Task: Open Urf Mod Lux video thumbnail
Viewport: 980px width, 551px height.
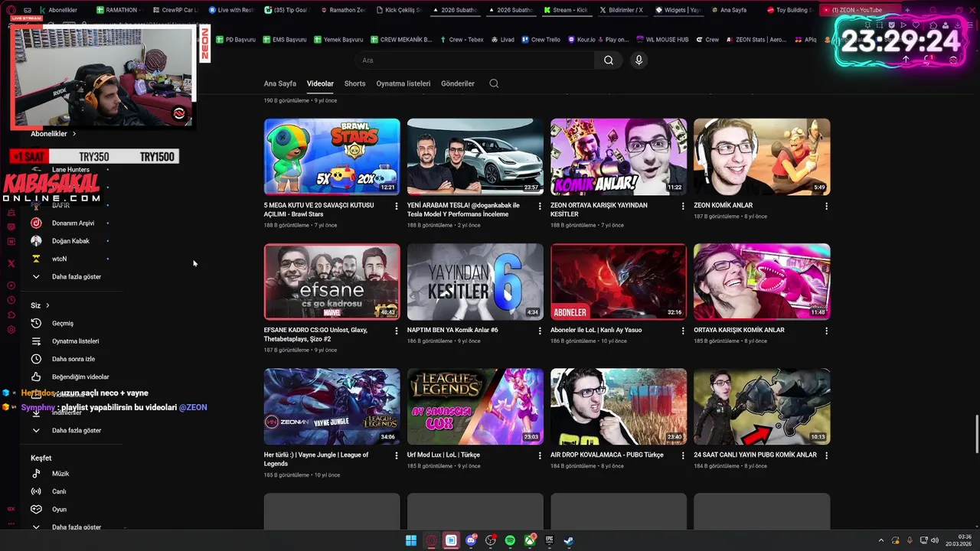Action: pos(475,406)
